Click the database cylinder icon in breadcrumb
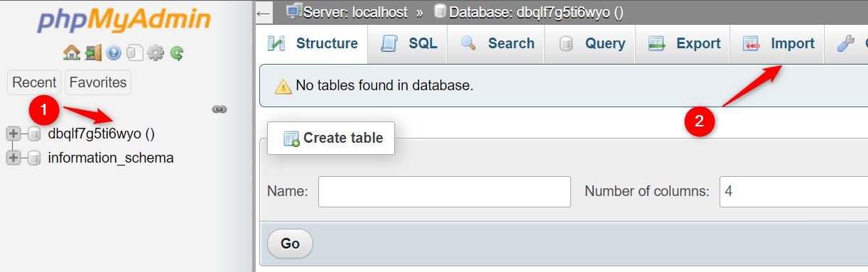This screenshot has height=272, width=868. [440, 11]
